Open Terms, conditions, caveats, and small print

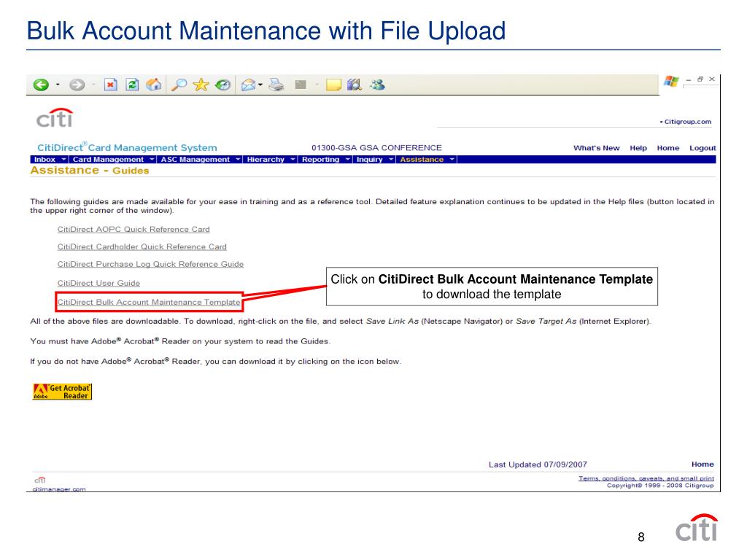tap(646, 478)
